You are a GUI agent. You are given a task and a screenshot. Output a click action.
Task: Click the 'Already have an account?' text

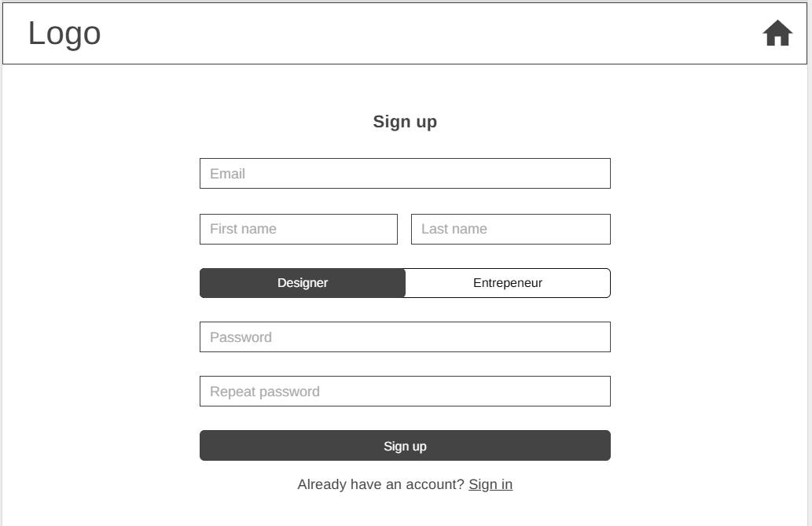point(380,484)
